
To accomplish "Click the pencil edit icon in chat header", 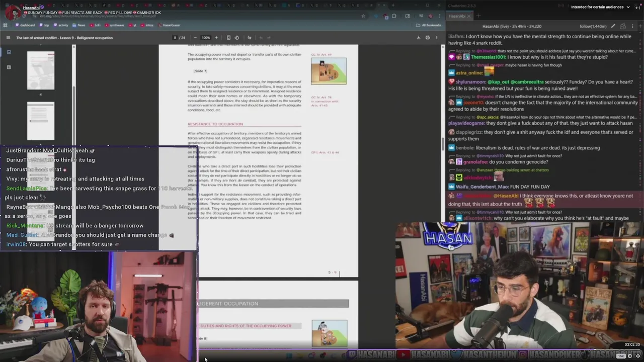I will pyautogui.click(x=613, y=26).
